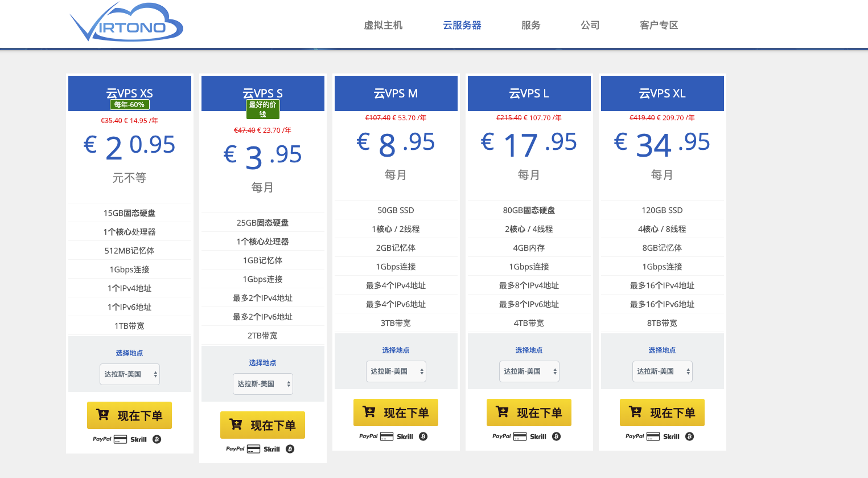Click PayPal icon under 云VPS S

tap(235, 449)
